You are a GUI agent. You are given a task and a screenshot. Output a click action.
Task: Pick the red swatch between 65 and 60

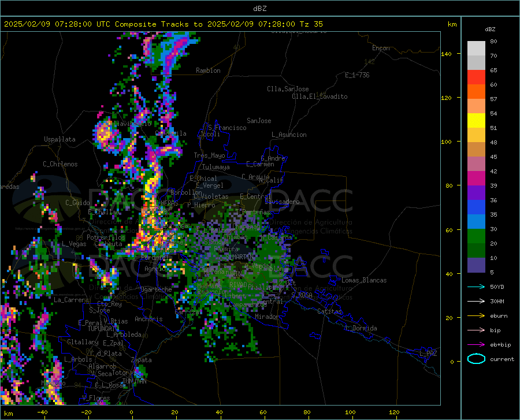point(476,77)
